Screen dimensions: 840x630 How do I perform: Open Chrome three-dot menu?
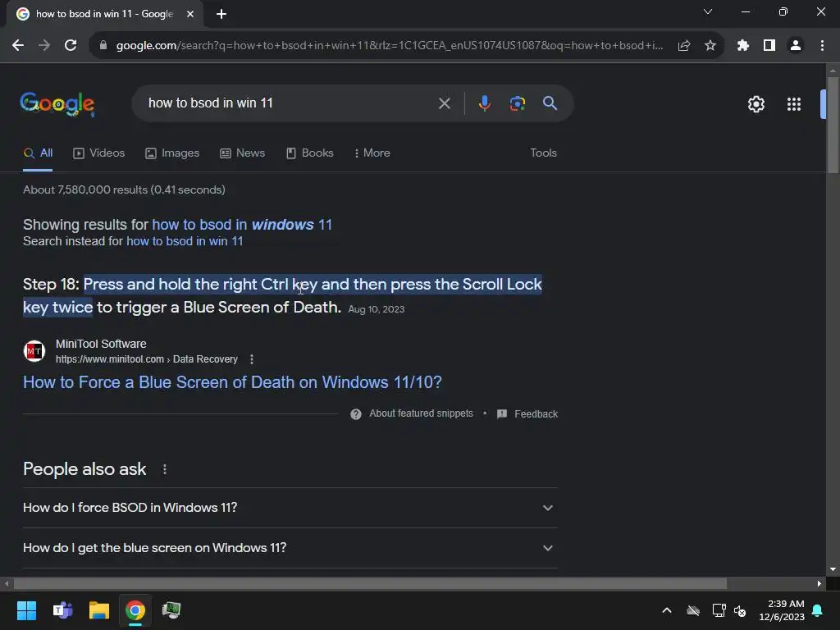[x=822, y=46]
